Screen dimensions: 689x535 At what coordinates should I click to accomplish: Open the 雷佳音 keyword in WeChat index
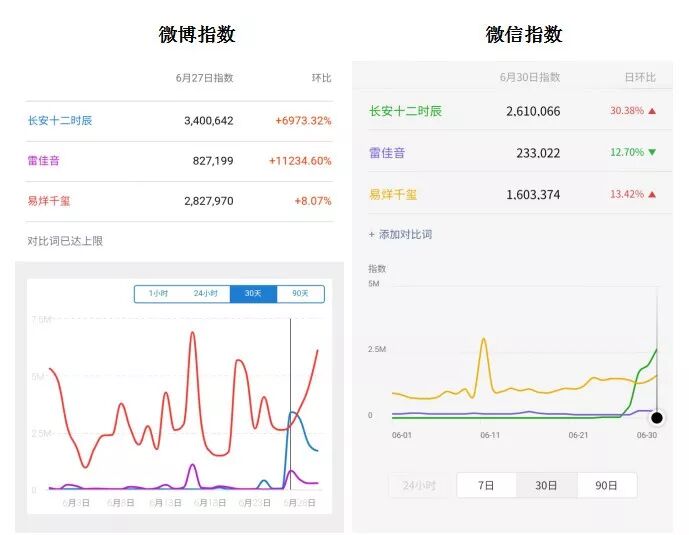coord(387,153)
